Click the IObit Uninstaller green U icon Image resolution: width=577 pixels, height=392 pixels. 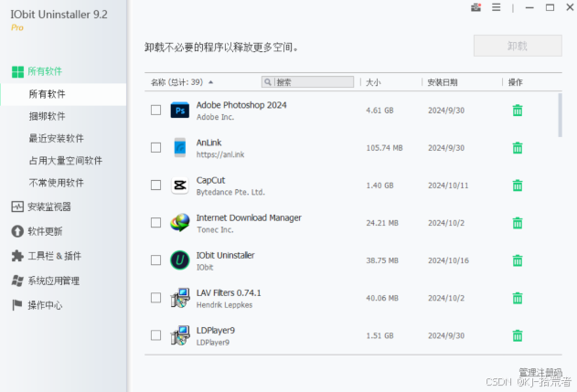(x=180, y=260)
